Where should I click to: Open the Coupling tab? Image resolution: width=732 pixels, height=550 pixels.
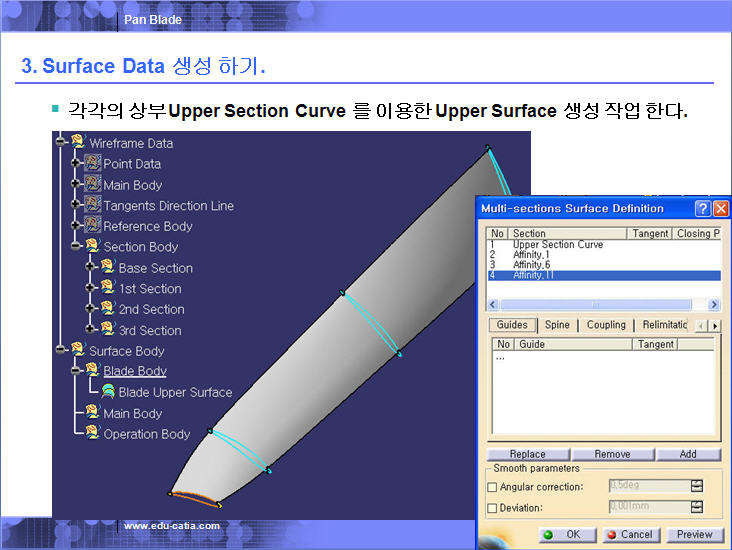click(x=606, y=325)
